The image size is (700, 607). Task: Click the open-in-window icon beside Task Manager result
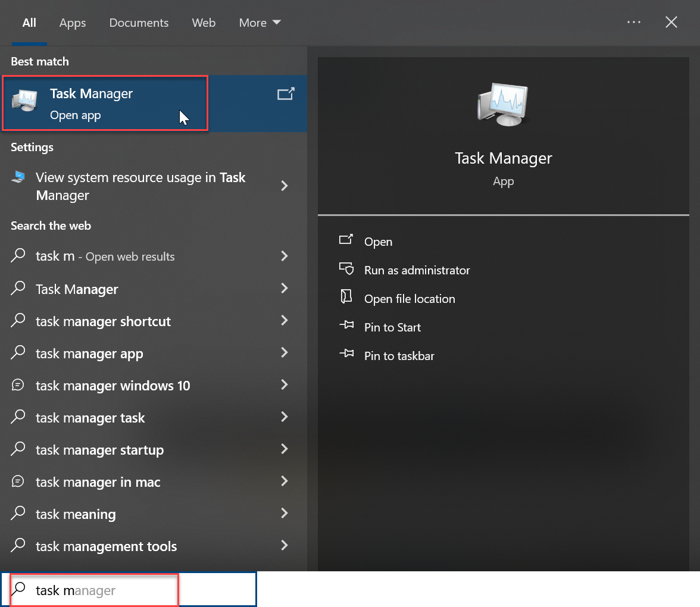click(x=286, y=94)
